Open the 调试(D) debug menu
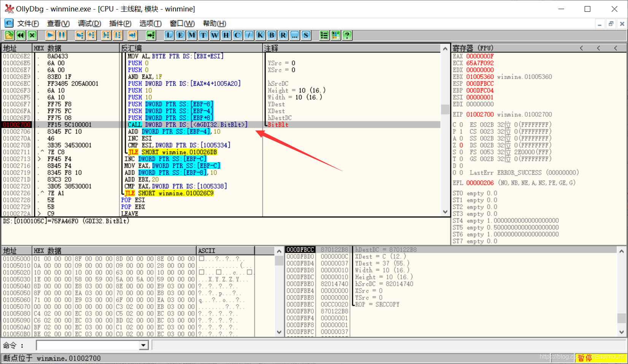The height and width of the screenshot is (364, 628). pos(89,24)
